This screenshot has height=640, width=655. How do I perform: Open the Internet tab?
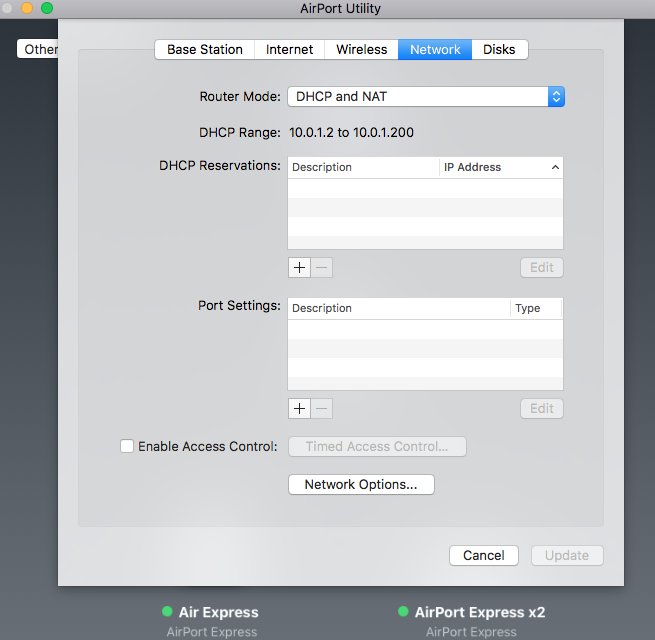289,50
